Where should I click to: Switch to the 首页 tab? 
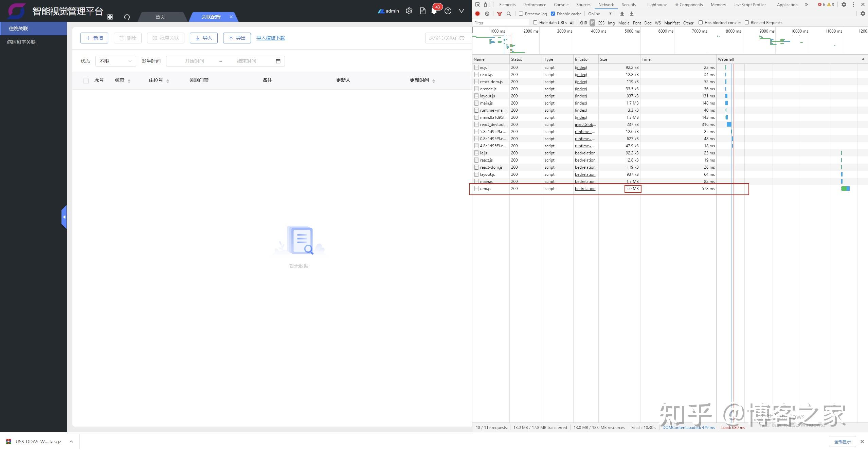click(160, 17)
